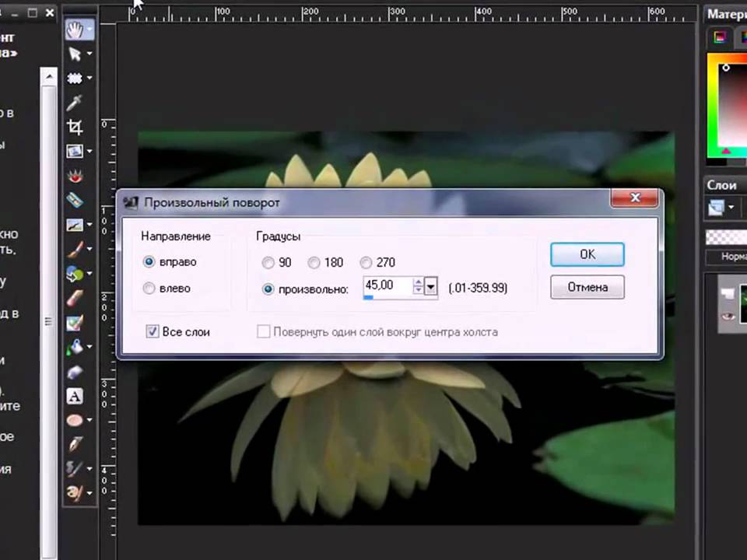The image size is (747, 560).
Task: Click the (.01-359.99) range text
Action: click(x=478, y=288)
